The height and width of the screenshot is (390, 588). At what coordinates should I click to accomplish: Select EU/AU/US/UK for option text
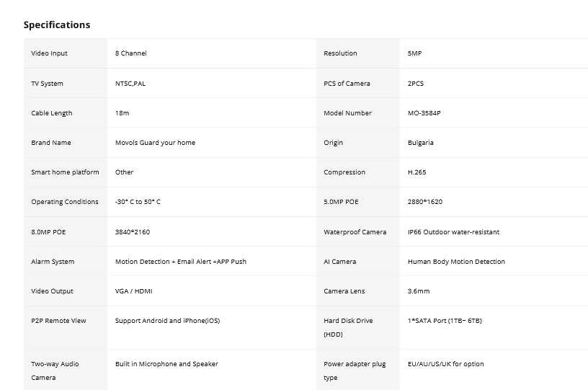point(446,364)
